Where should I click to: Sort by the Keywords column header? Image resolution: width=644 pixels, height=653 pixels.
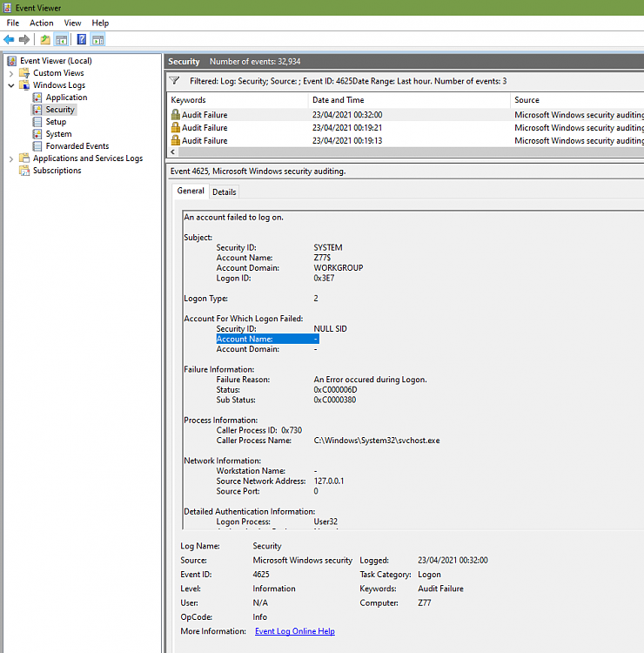pos(238,100)
